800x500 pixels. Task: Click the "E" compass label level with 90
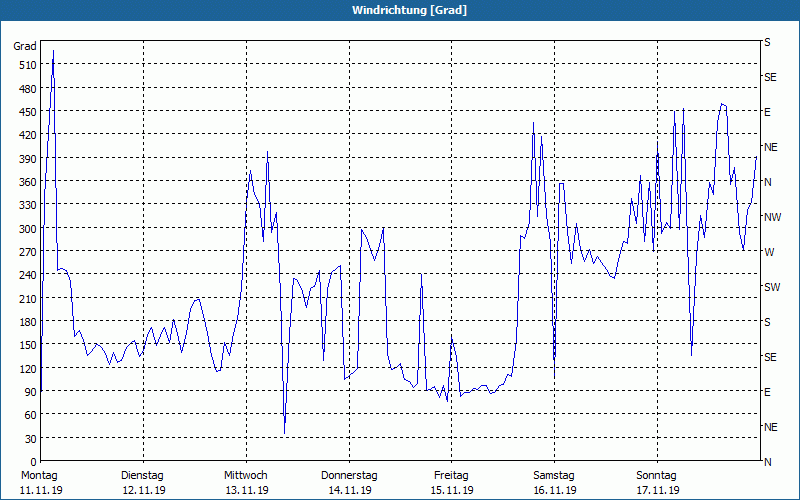(x=767, y=392)
